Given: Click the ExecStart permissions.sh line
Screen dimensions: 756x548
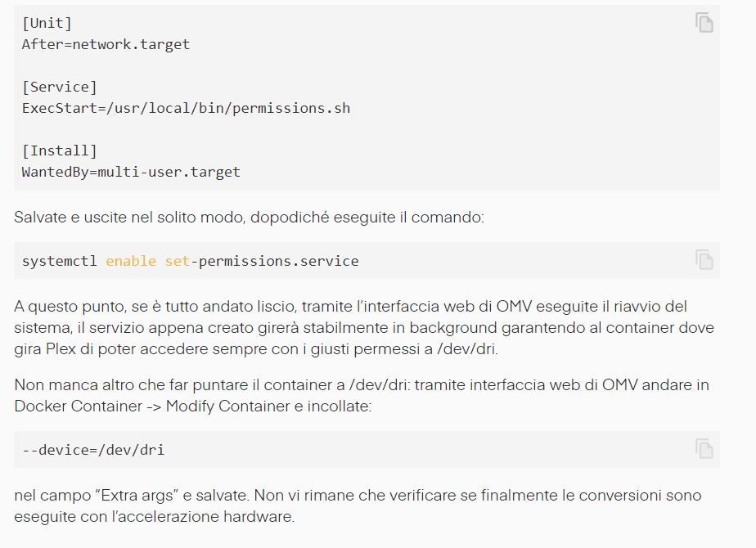Looking at the screenshot, I should pos(186,108).
